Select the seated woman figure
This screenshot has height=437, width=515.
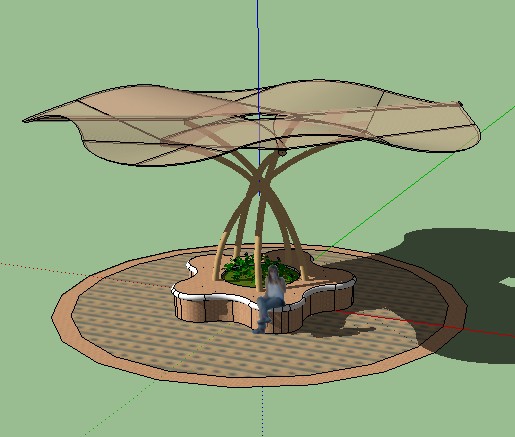[x=271, y=298]
